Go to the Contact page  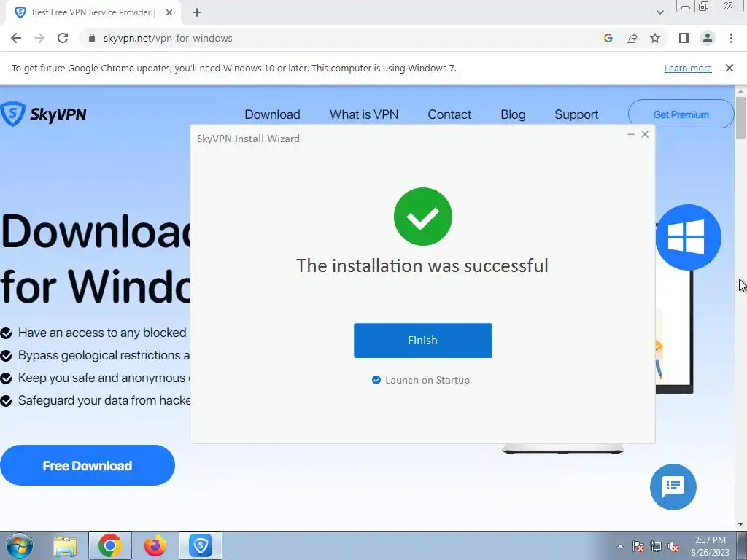coord(449,114)
